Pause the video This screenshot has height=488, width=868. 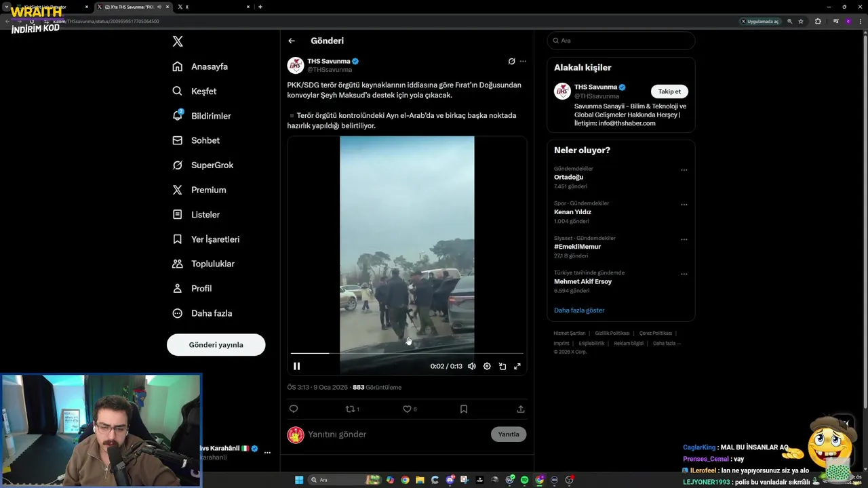[296, 366]
